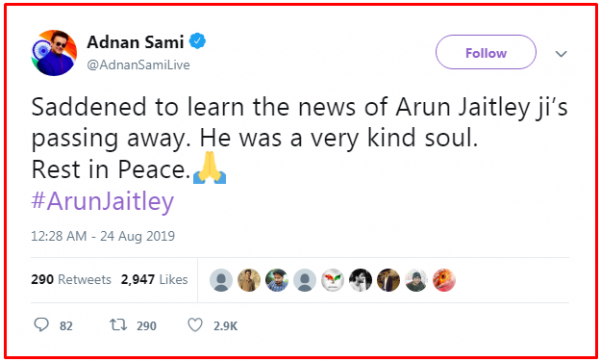
Task: Open the #ArunJaitley hashtag link
Action: (103, 201)
